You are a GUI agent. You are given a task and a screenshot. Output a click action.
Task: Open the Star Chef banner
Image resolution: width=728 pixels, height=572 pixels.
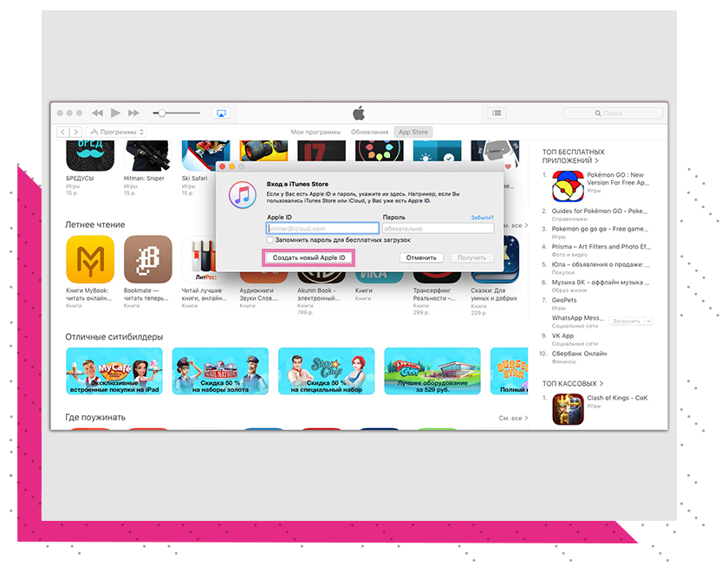coord(327,371)
